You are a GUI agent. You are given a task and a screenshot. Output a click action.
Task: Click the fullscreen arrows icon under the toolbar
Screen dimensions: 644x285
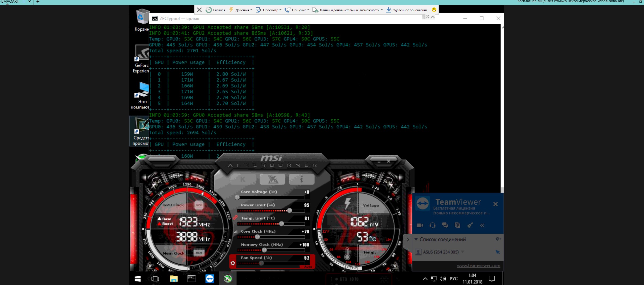click(428, 17)
